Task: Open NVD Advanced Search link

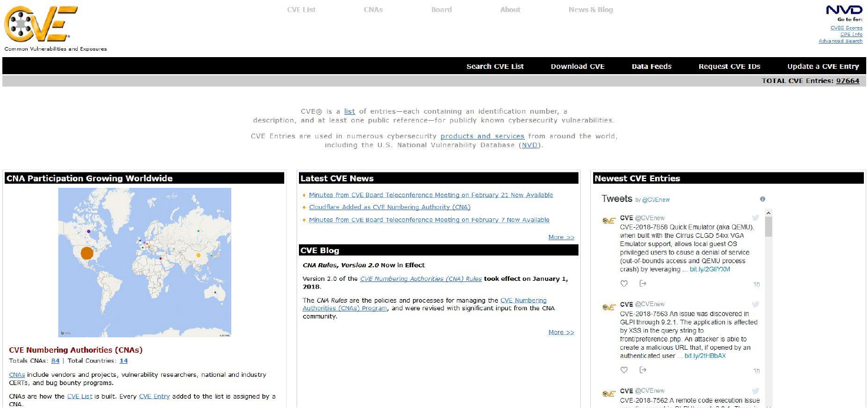Action: (x=840, y=41)
